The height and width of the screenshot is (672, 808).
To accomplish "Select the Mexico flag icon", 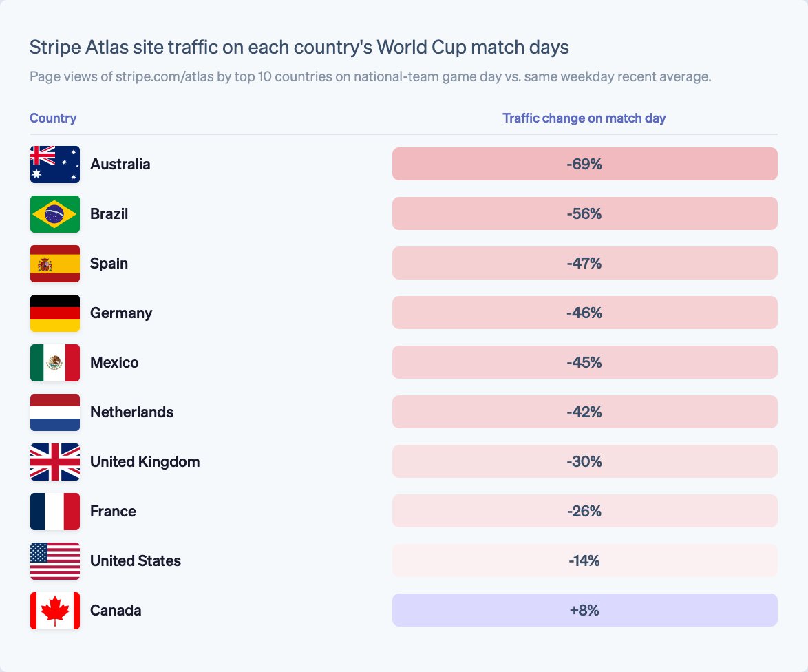I will point(55,363).
